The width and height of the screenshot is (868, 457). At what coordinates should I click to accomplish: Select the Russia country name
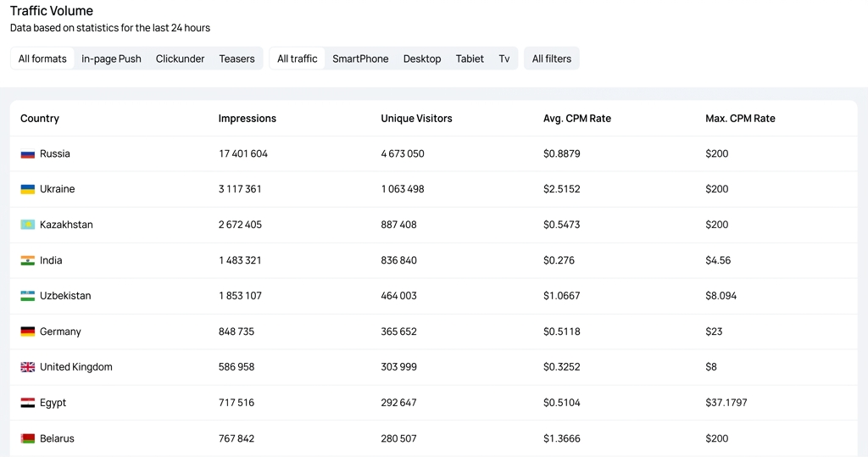(x=55, y=153)
